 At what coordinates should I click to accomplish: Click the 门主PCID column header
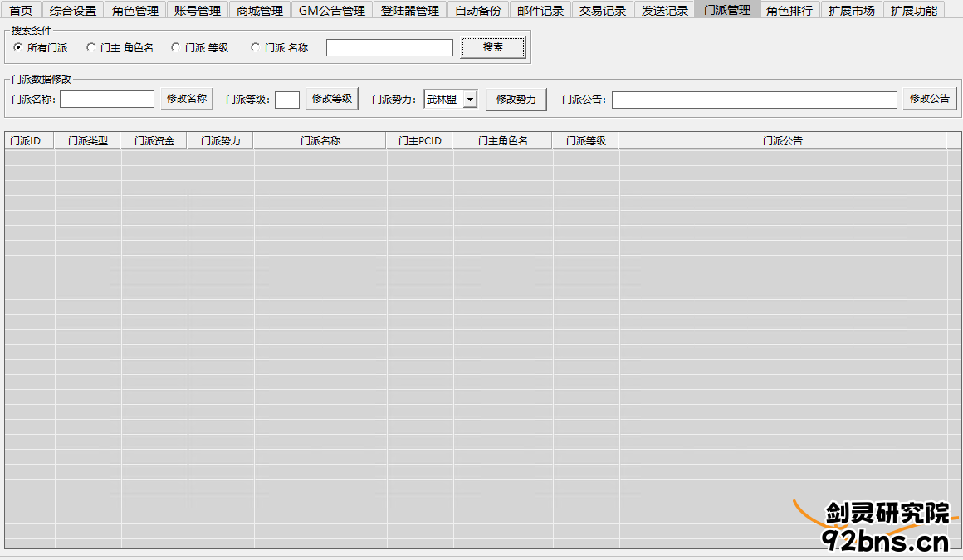pyautogui.click(x=419, y=140)
